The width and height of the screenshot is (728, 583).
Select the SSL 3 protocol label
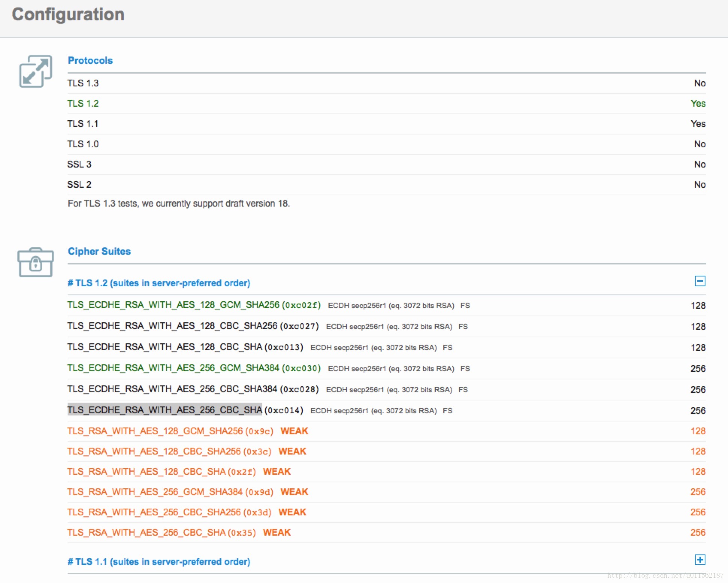[x=79, y=164]
